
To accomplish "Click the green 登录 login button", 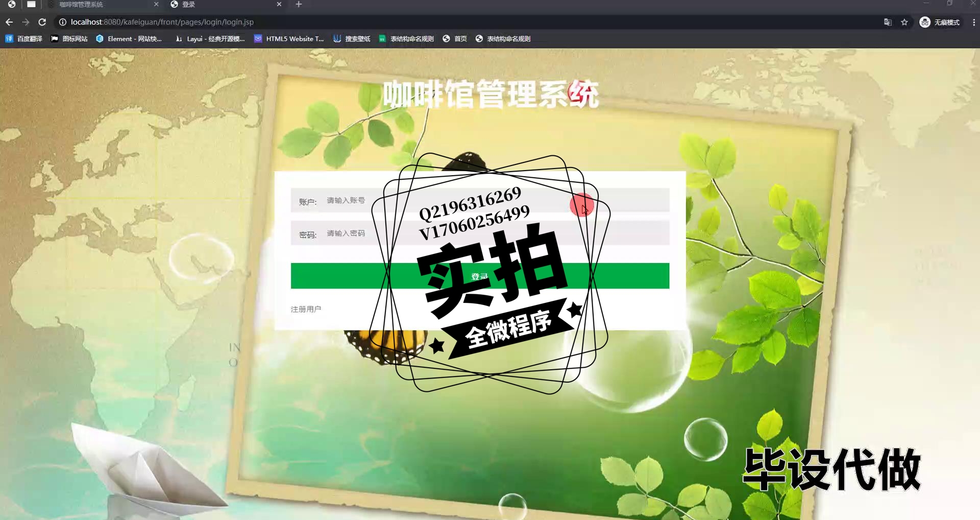I will click(480, 276).
